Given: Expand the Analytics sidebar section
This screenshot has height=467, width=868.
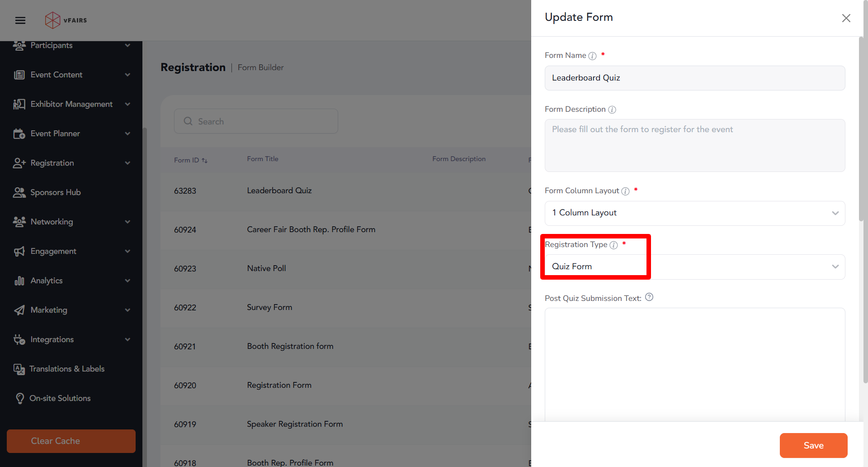Looking at the screenshot, I should point(71,281).
